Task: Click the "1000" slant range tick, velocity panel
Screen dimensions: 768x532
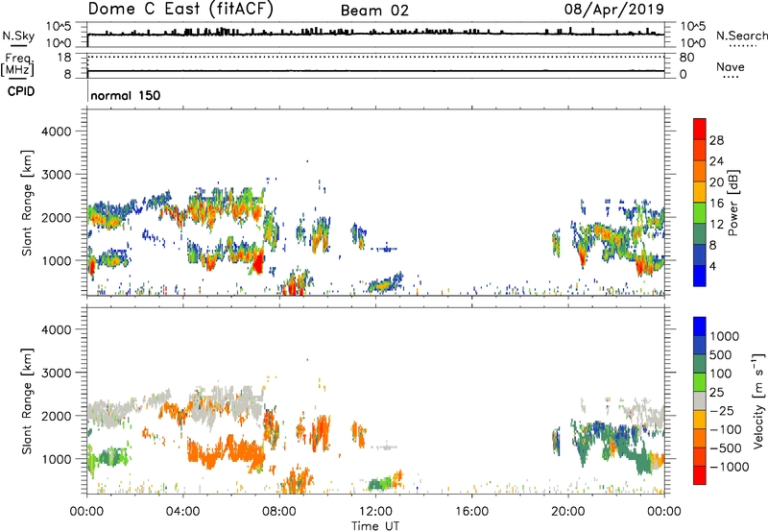Action: pyautogui.click(x=57, y=459)
